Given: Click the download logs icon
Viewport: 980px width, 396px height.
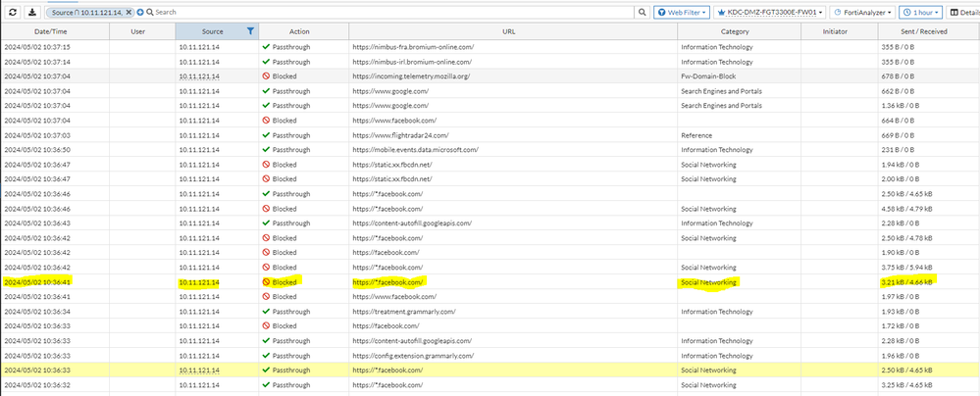Looking at the screenshot, I should (31, 12).
